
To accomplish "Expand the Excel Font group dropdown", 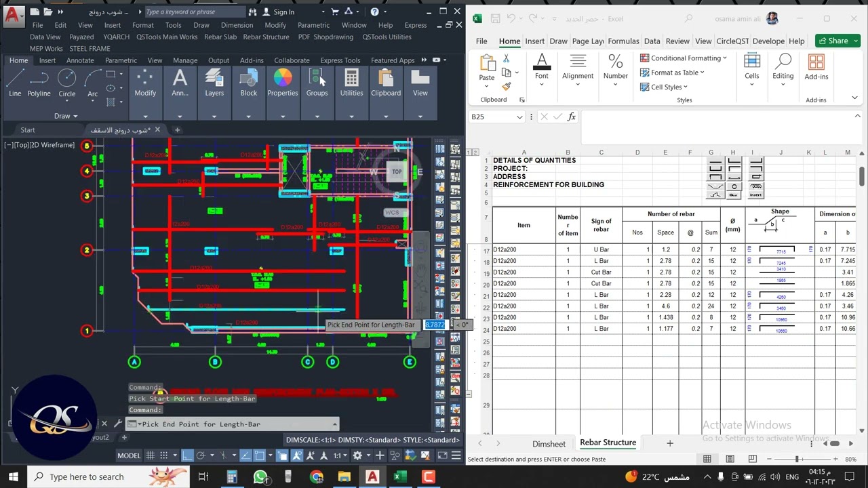I will [541, 85].
